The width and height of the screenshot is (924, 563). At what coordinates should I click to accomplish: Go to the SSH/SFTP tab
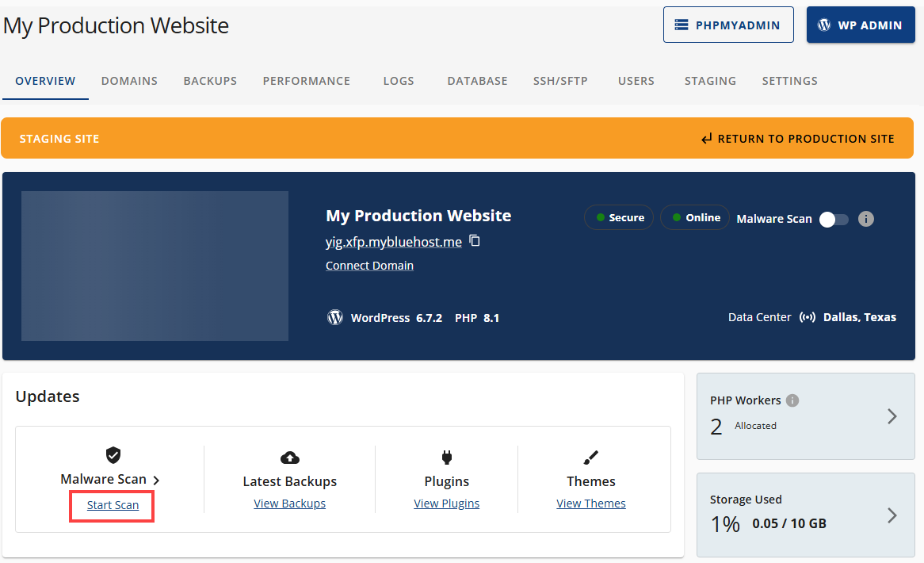560,81
